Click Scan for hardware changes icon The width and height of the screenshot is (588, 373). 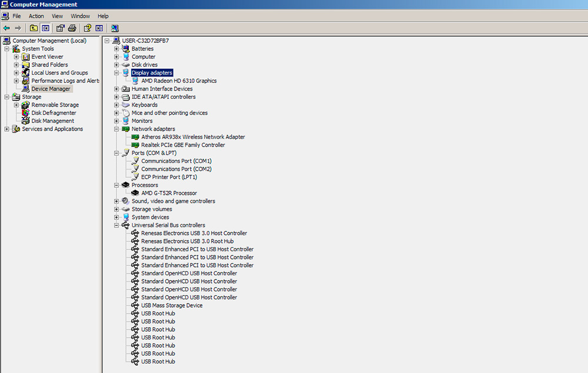(x=114, y=28)
